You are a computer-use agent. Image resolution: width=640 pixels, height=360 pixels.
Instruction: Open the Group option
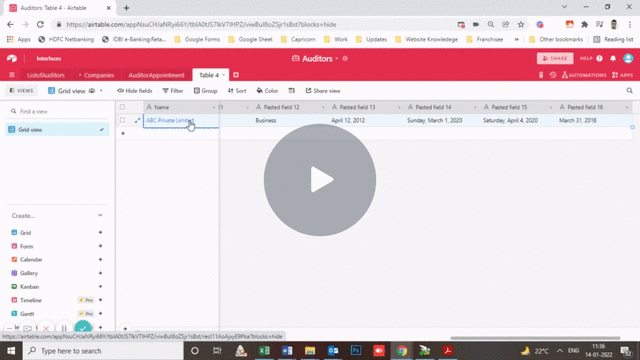point(205,91)
